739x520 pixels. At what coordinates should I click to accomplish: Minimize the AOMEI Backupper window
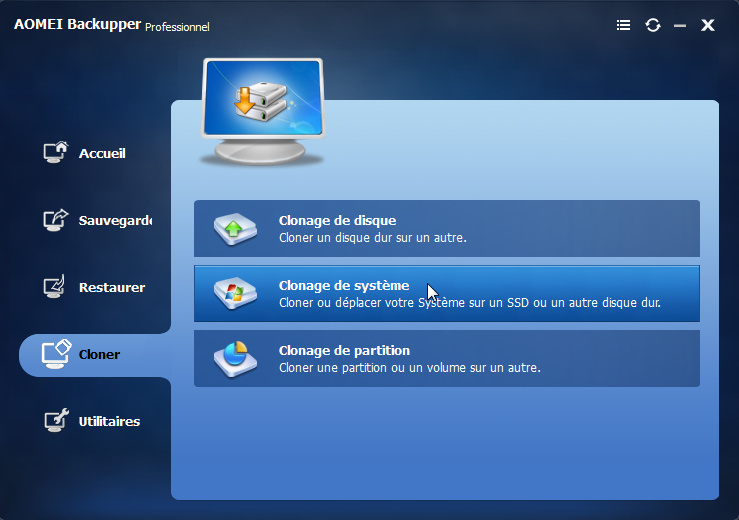(680, 25)
